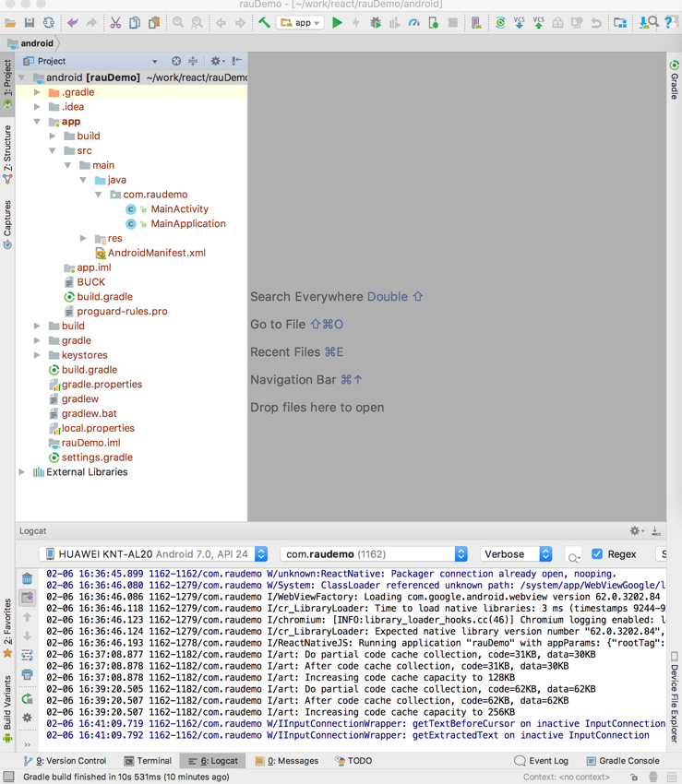Select the MainApplication class file
The width and height of the screenshot is (682, 784).
tap(188, 223)
